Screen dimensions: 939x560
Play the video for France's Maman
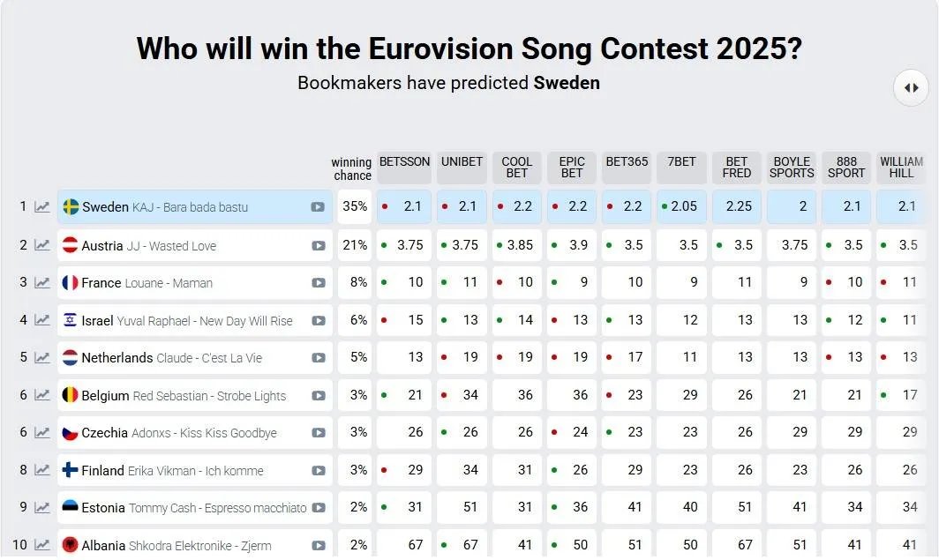click(x=318, y=283)
